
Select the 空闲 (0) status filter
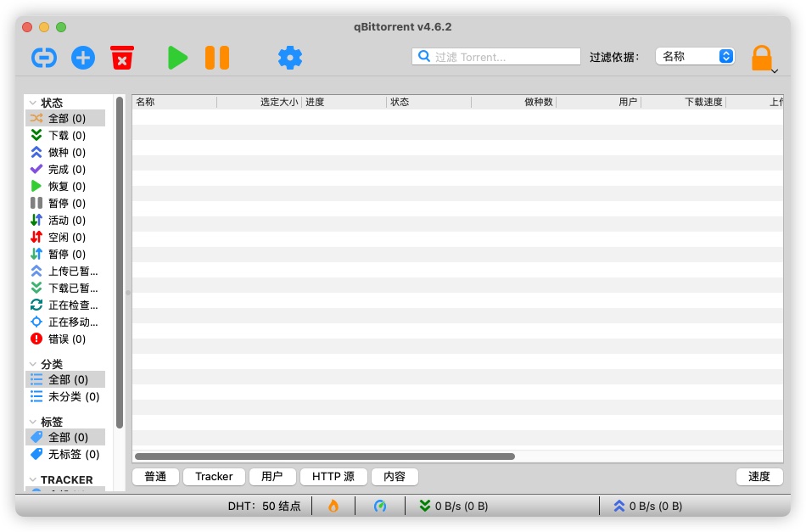[65, 237]
